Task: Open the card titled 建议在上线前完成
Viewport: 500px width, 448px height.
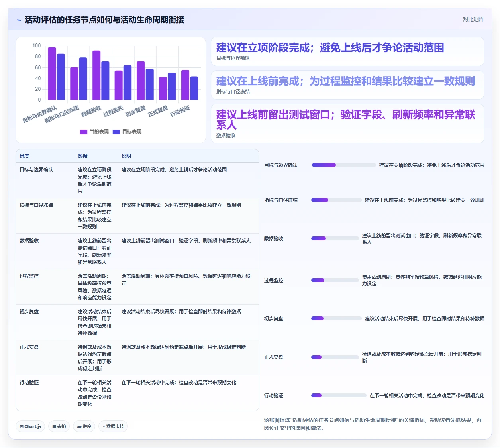Action: (347, 85)
